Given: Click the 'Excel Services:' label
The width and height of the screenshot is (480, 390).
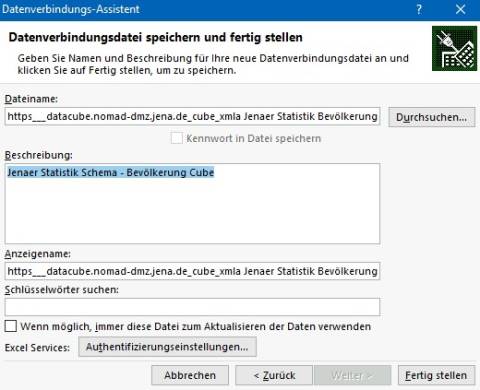Looking at the screenshot, I should pos(37,348).
